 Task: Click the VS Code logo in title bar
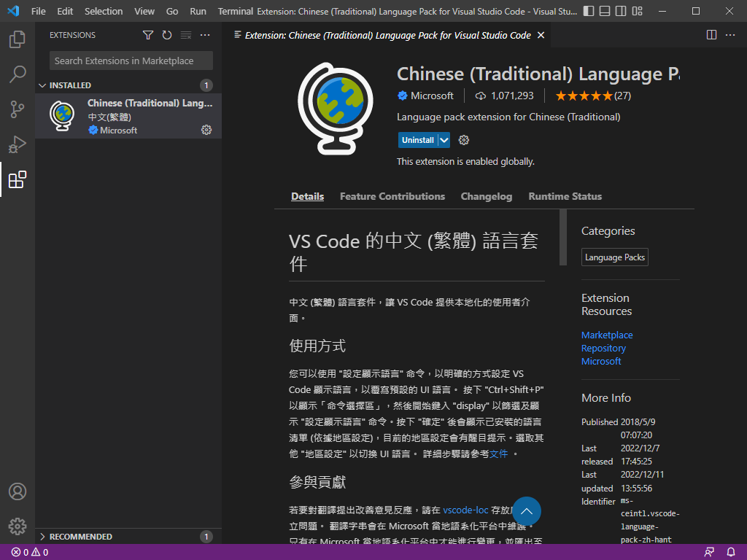click(13, 11)
